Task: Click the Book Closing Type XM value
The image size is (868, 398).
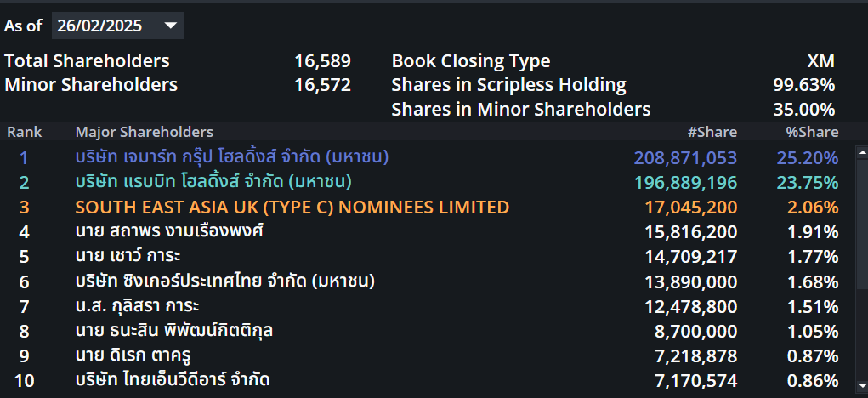Action: click(x=820, y=61)
